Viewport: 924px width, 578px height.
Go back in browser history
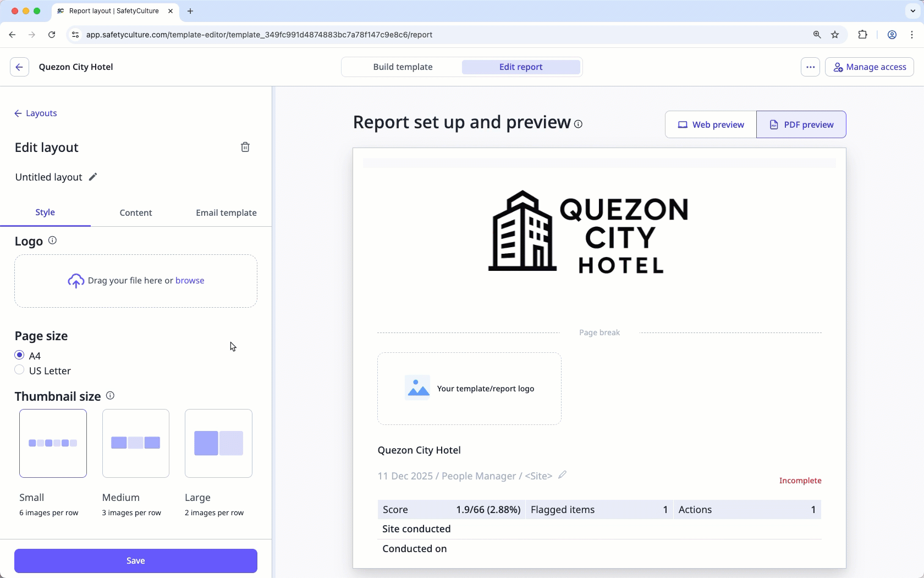12,35
